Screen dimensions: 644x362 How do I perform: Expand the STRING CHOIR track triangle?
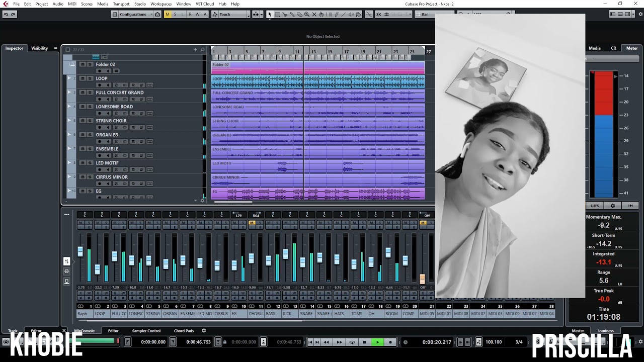coord(69,121)
